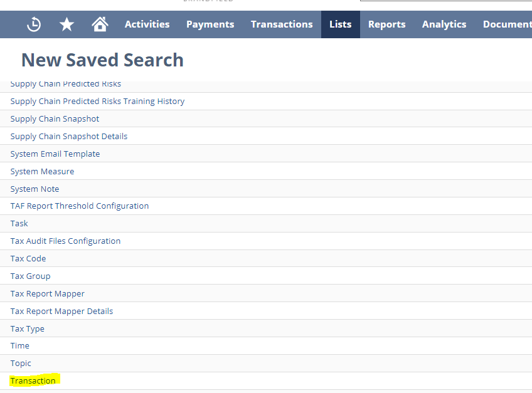
Task: Choose System Email Template search type
Action: (55, 154)
